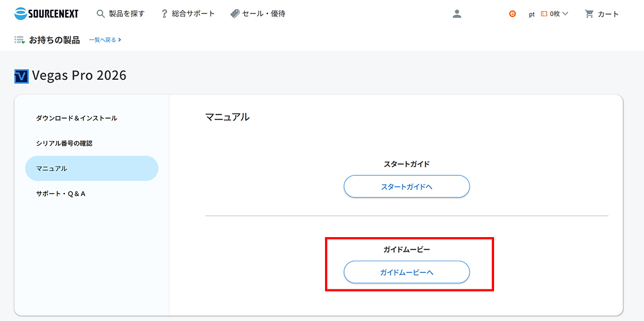Viewport: 644px width, 321px height.
Task: Open the shopping cart icon
Action: tap(589, 14)
